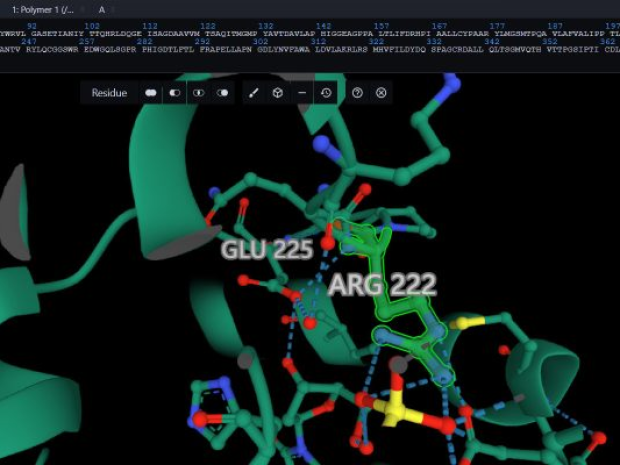Image resolution: width=620 pixels, height=465 pixels.
Task: Click the intersect selection icon
Action: pos(199,93)
